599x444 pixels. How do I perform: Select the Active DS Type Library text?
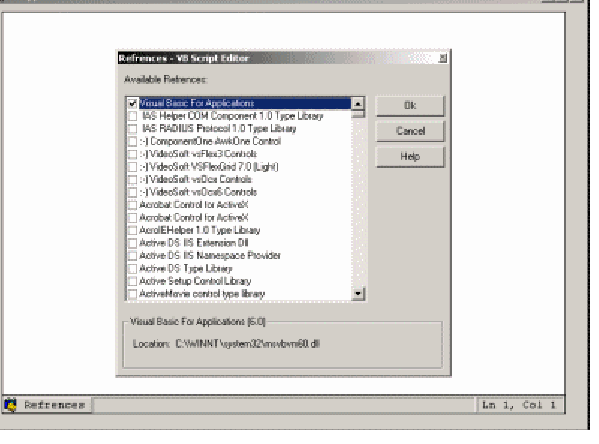(x=186, y=268)
